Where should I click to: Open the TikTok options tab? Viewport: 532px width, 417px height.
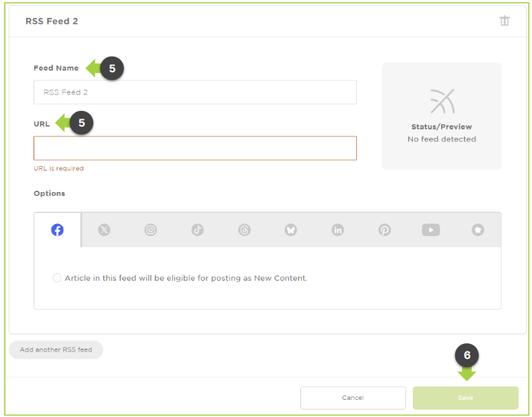[x=197, y=230]
